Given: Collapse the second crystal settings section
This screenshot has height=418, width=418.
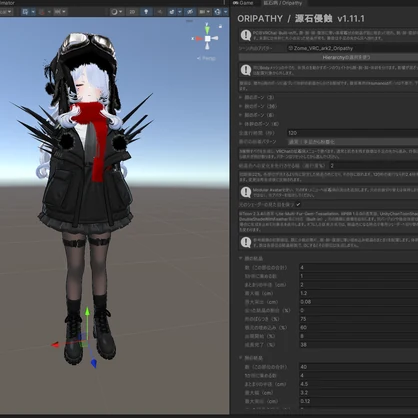Looking at the screenshot, I should (241, 358).
